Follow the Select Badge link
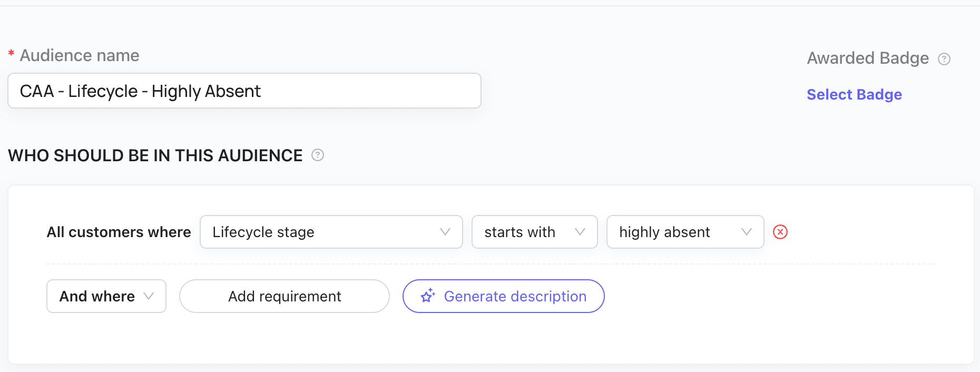Screen dimensions: 980x372 854,94
